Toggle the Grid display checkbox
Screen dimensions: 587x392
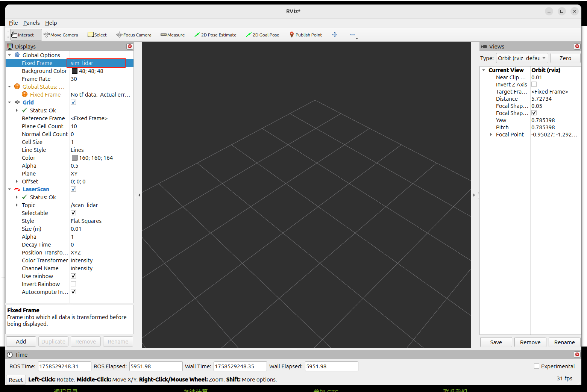coord(73,102)
